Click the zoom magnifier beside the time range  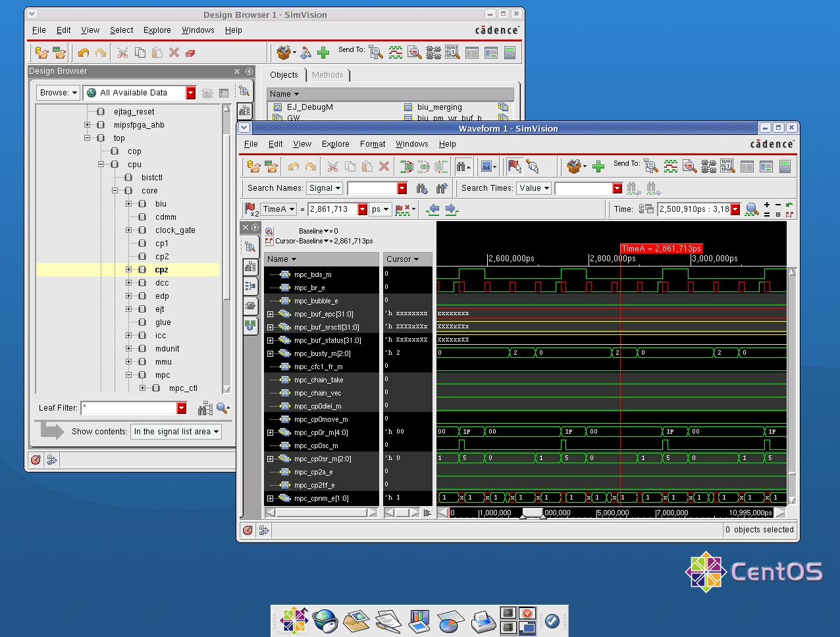click(x=752, y=209)
